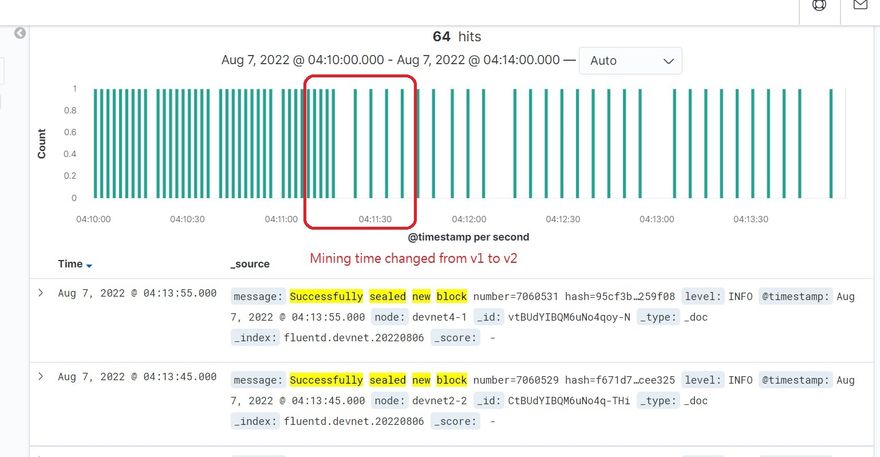
Task: Click the date range text above the chart
Action: [390, 60]
